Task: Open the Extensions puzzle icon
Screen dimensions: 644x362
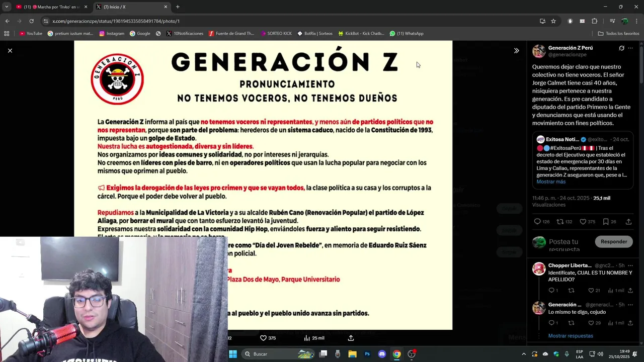Action: pos(595,21)
